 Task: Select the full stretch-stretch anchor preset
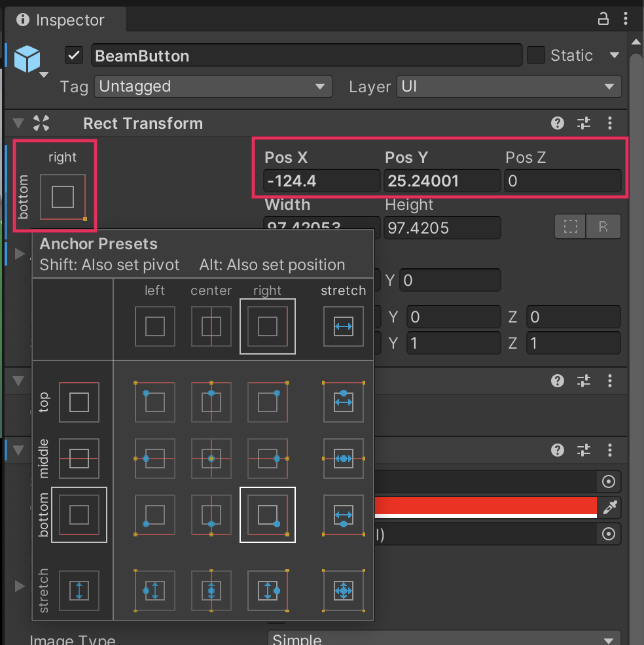[x=344, y=591]
